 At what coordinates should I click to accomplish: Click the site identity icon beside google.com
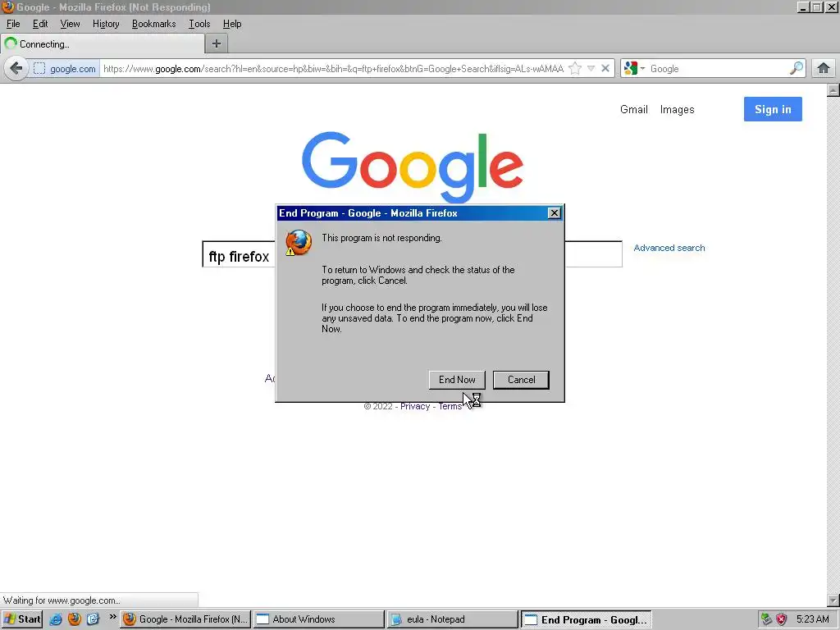point(39,69)
